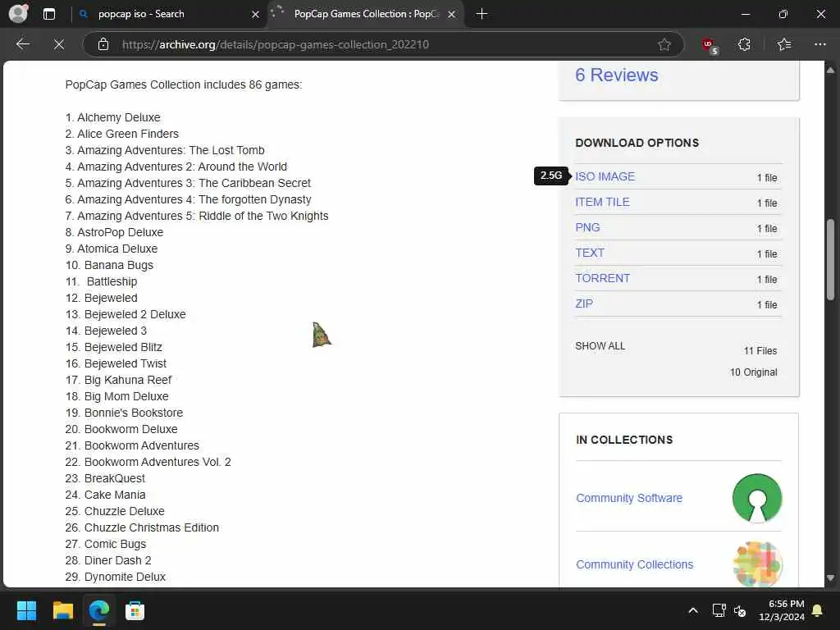Open the Windows Start menu
Viewport: 840px width, 630px height.
[26, 610]
